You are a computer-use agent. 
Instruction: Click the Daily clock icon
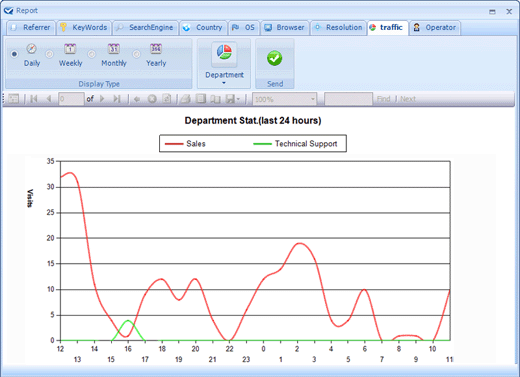coord(31,49)
